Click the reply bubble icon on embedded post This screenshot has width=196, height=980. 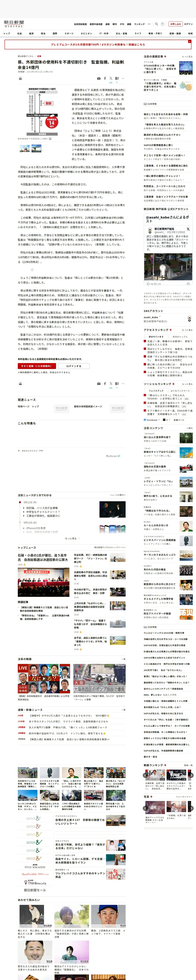pyautogui.click(x=148, y=284)
